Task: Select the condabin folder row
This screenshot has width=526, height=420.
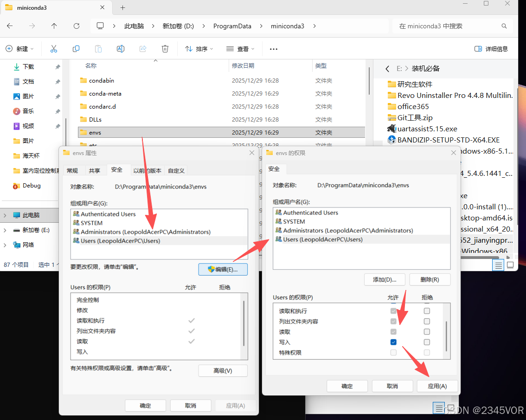Action: coord(221,81)
